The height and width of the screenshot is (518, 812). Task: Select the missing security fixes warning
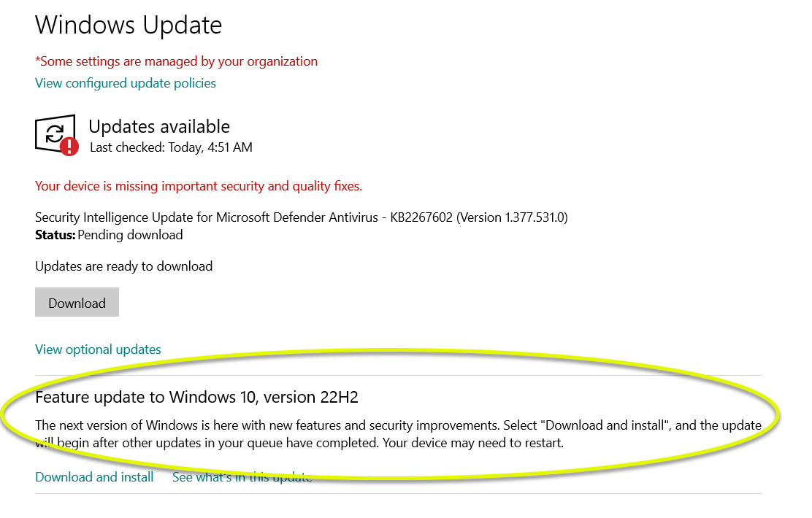[199, 186]
